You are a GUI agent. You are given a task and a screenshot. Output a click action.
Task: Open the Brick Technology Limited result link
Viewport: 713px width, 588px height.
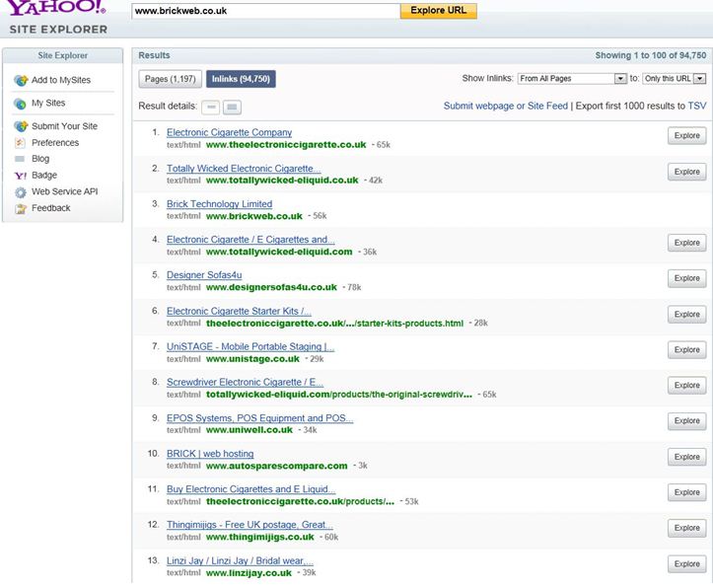[219, 204]
